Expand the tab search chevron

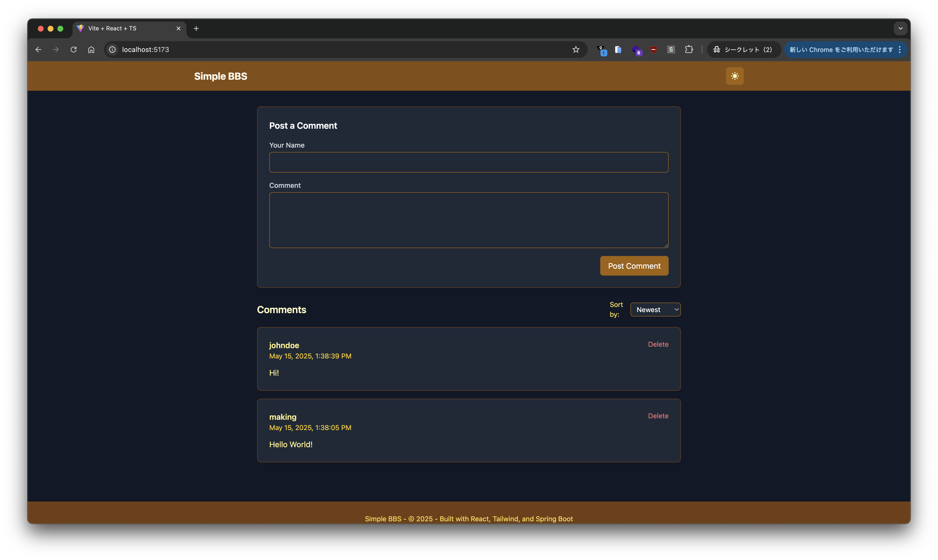click(900, 28)
